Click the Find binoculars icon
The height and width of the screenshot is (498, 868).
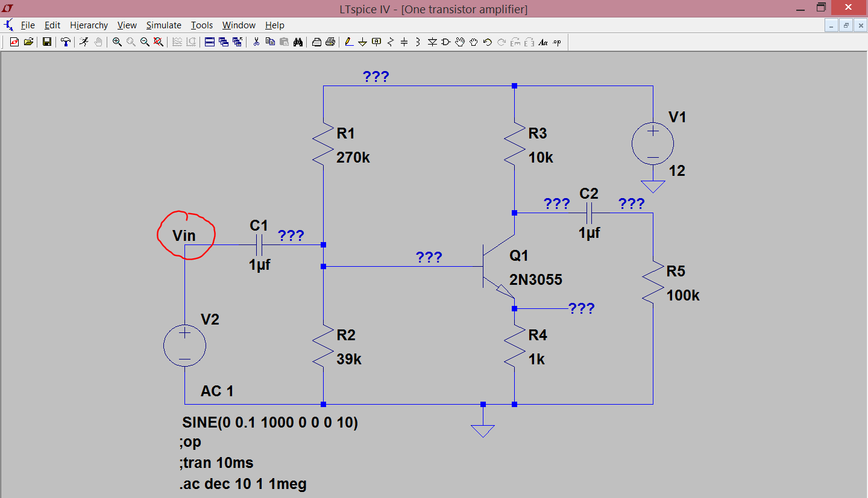[298, 42]
